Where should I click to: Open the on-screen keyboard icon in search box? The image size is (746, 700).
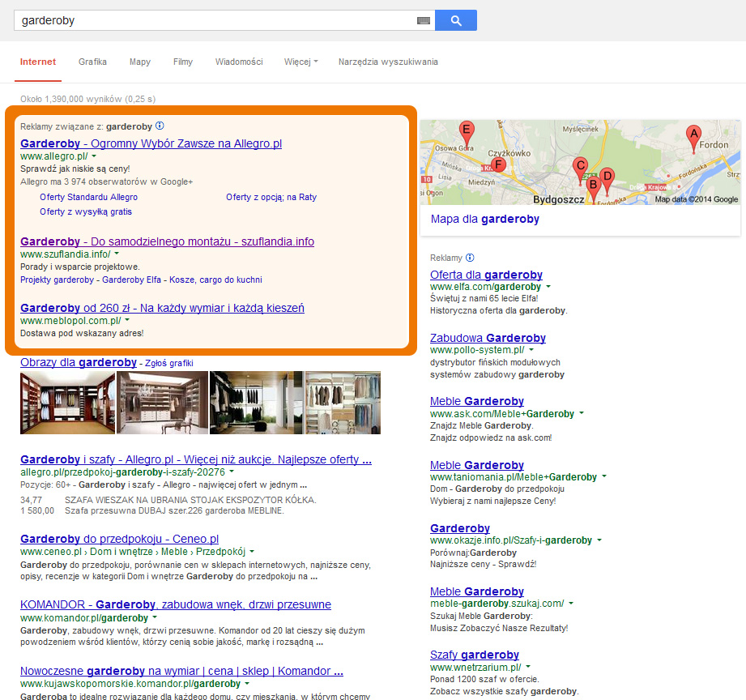(x=424, y=20)
